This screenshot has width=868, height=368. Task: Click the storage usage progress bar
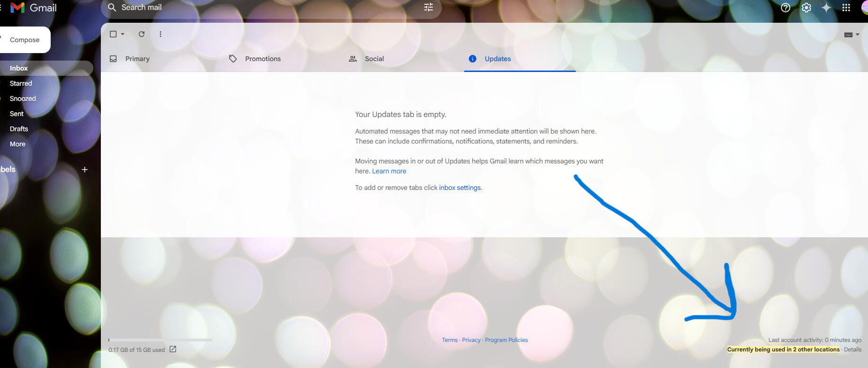coord(160,340)
